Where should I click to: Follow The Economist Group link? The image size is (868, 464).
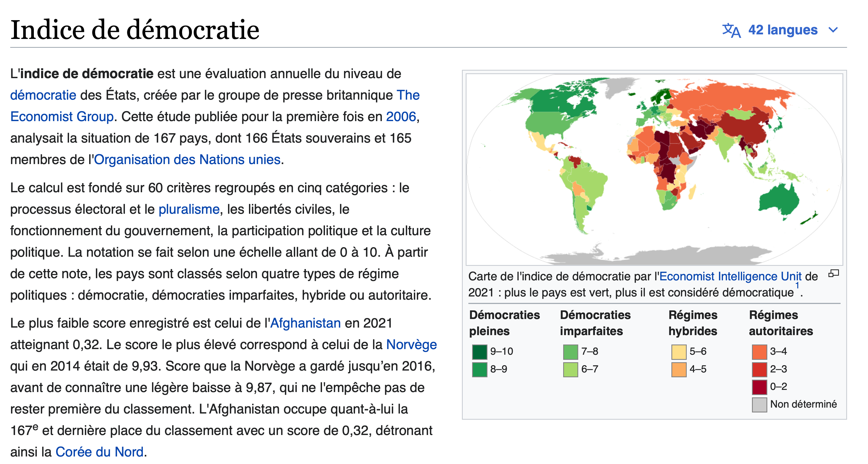pos(215,106)
